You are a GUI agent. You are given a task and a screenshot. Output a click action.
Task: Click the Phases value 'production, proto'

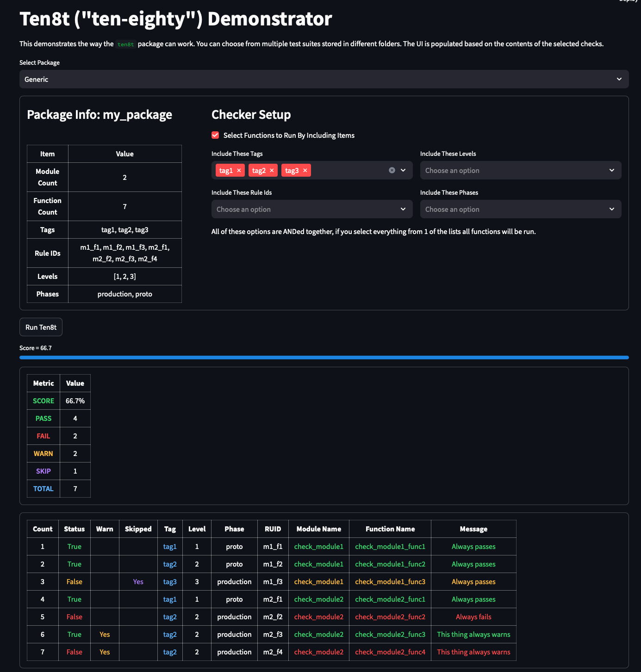(125, 294)
